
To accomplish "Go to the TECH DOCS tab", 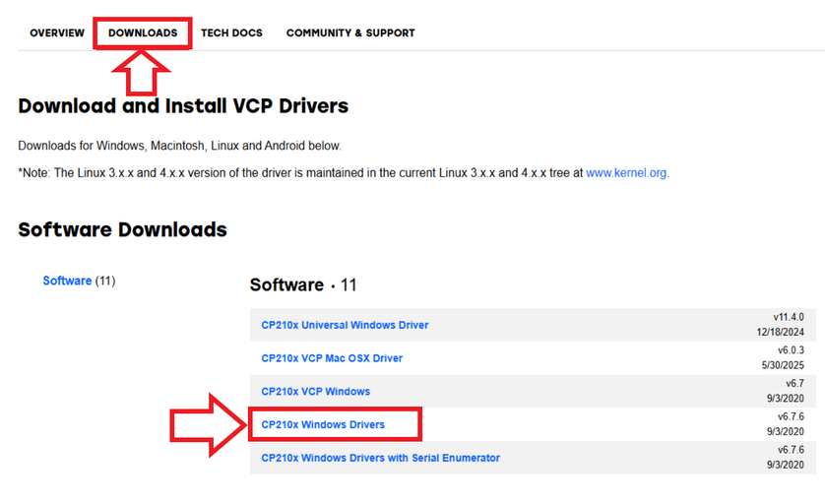I will (231, 33).
